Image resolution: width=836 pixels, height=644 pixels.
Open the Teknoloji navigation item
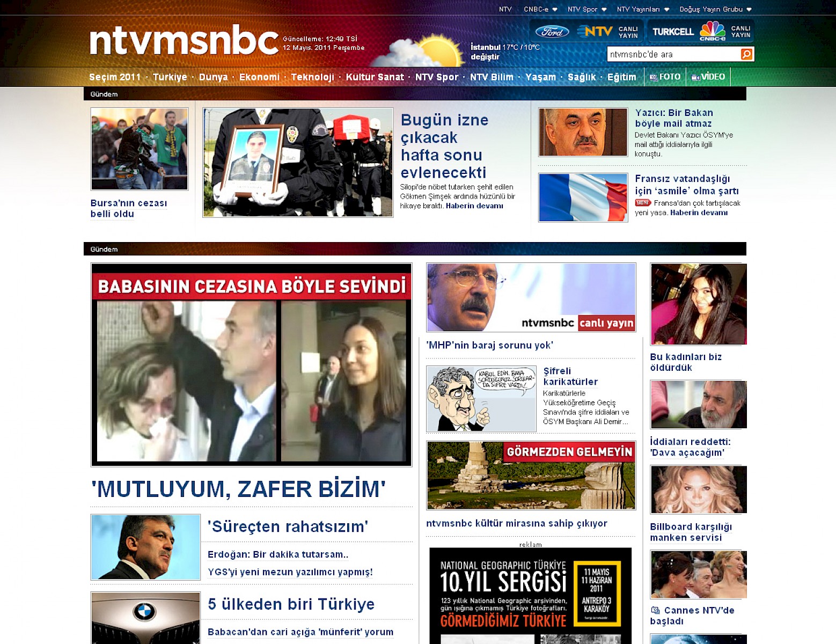(312, 77)
